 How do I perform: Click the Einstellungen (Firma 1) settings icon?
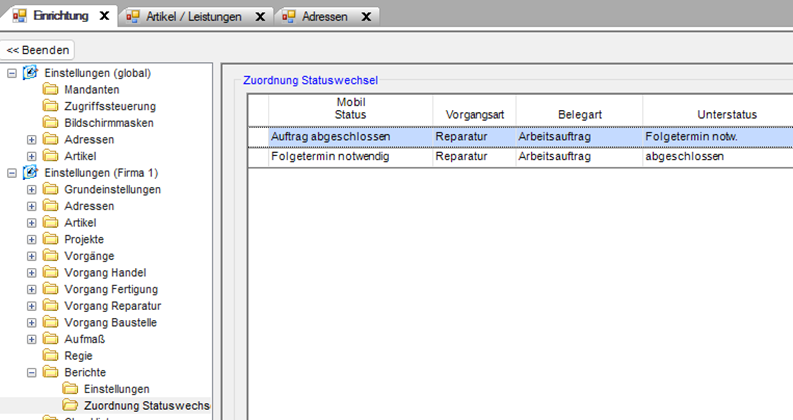[30, 173]
